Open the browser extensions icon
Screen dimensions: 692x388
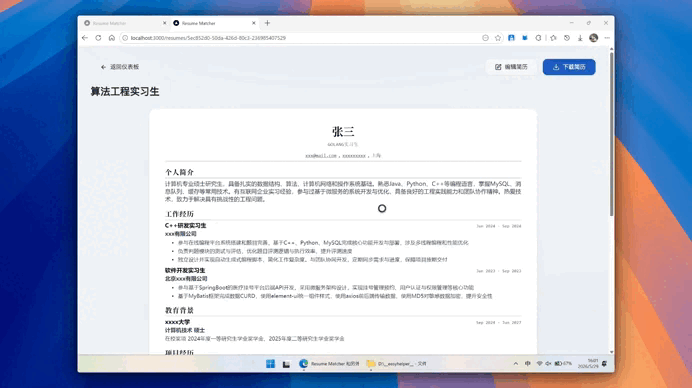click(x=538, y=38)
